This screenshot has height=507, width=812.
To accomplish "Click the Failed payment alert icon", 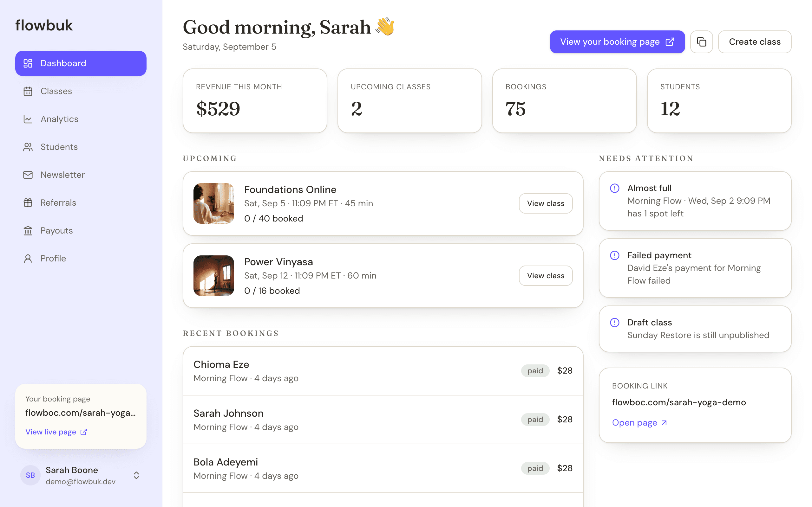I will point(614,255).
